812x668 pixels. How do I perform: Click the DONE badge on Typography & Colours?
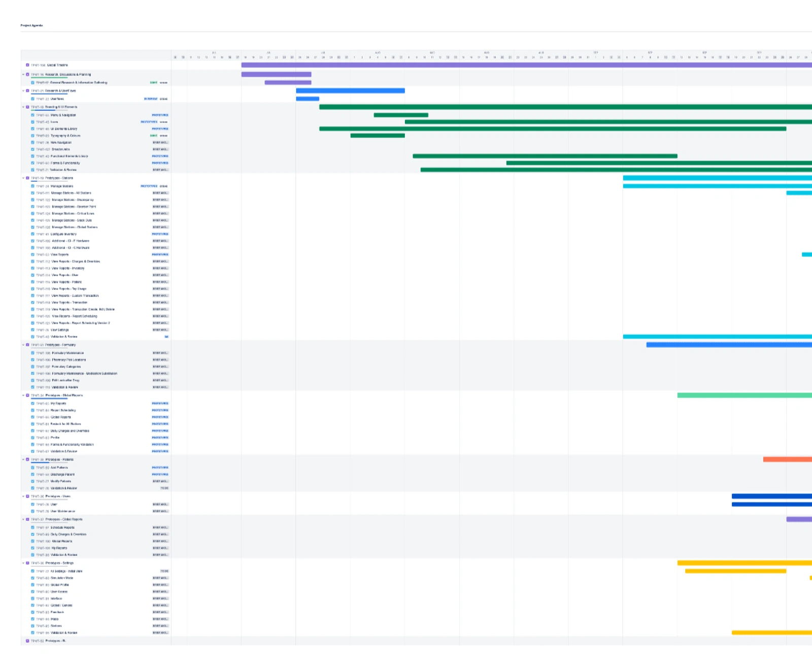click(x=154, y=136)
